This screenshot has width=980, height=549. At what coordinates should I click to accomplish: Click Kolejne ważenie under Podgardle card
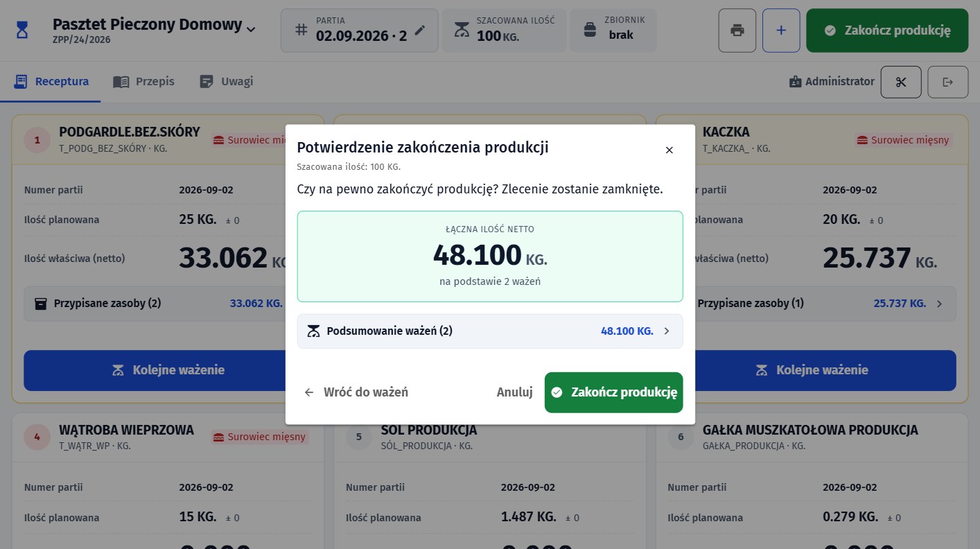point(155,370)
